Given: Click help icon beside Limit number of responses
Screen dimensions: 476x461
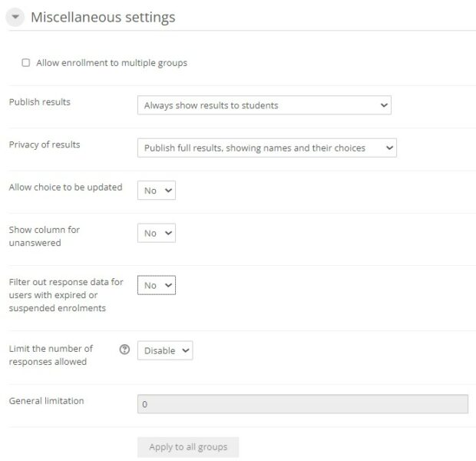Looking at the screenshot, I should 124,350.
